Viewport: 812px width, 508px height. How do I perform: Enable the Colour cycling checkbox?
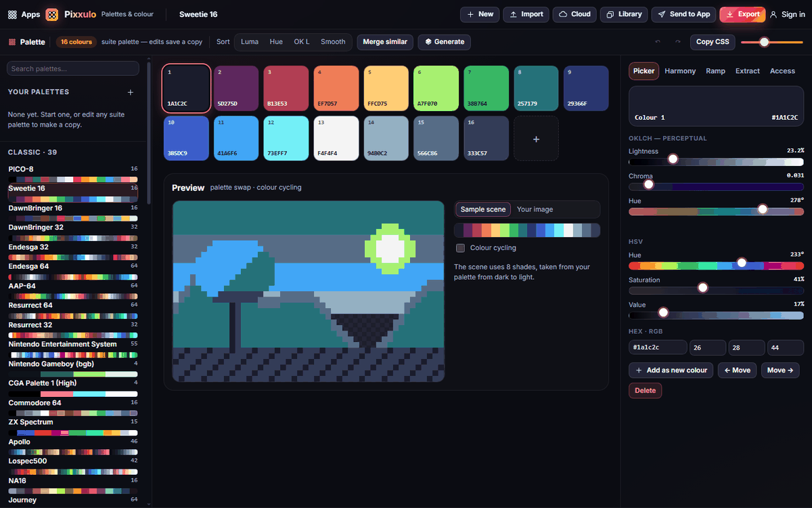(460, 248)
